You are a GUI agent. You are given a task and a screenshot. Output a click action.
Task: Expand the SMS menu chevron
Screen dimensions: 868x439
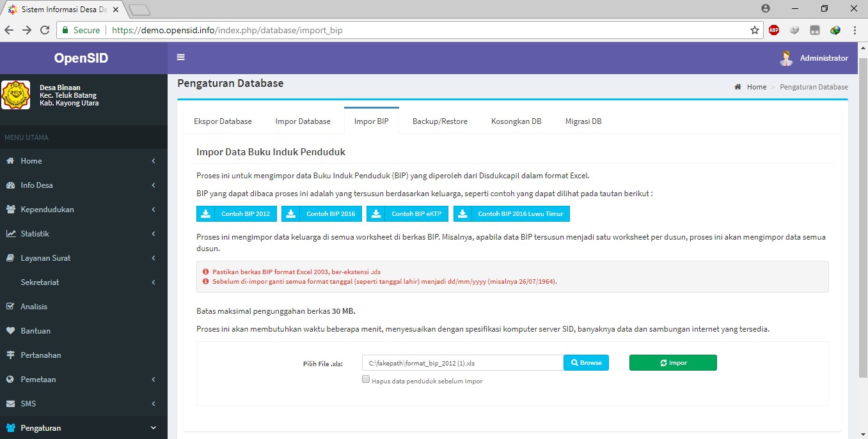pyautogui.click(x=154, y=404)
